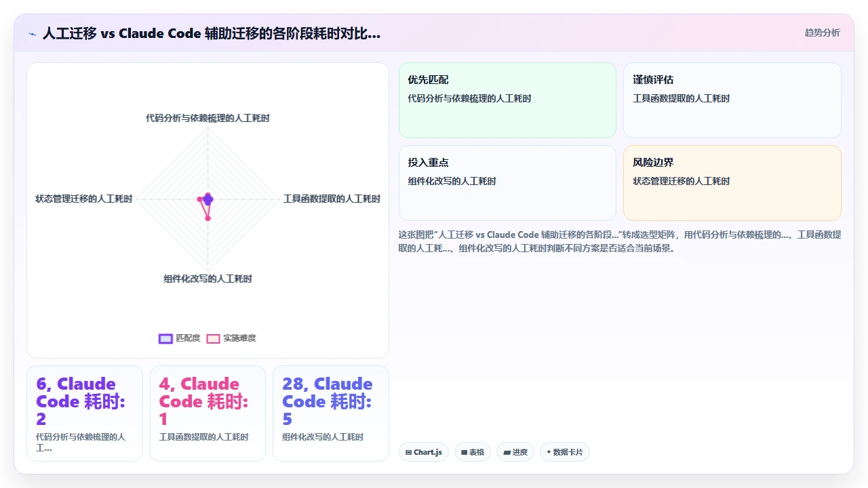Click 工具函数提取的人工耗时 text in 谨慎评估 card

pos(681,98)
